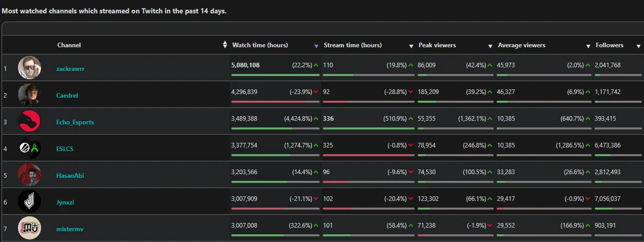Click HasanAbi peak viewers up arrow
This screenshot has width=644, height=242.
[490, 172]
